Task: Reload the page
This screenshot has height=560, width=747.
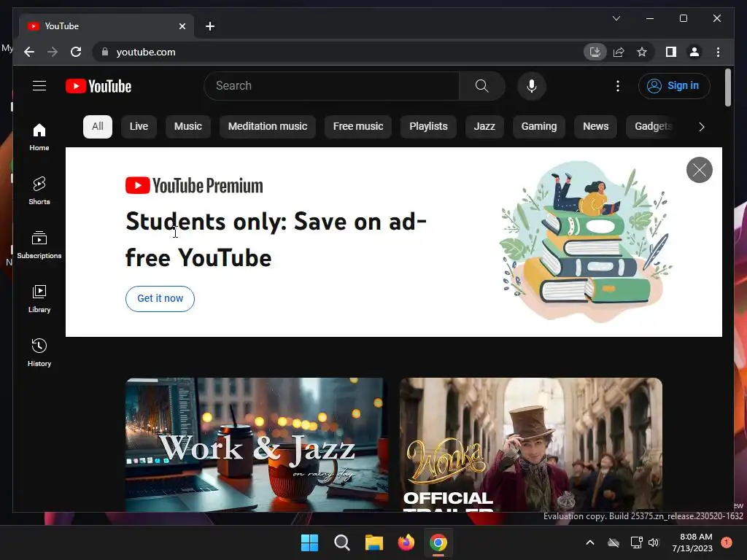Action: pos(76,52)
